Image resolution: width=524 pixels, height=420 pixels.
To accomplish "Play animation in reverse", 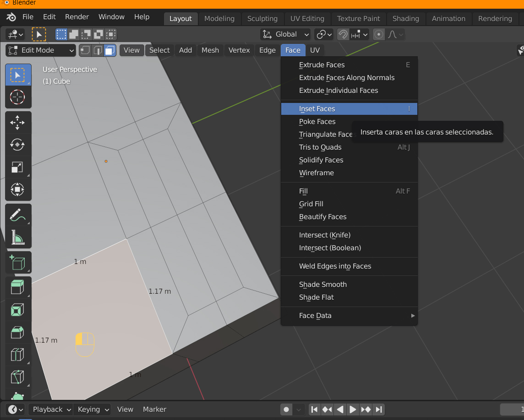I will click(x=340, y=409).
